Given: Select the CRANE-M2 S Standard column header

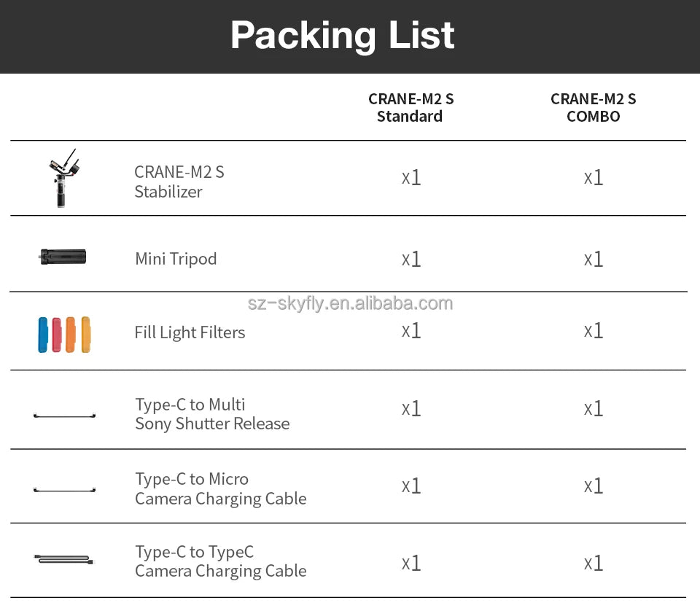Looking at the screenshot, I should point(411,108).
